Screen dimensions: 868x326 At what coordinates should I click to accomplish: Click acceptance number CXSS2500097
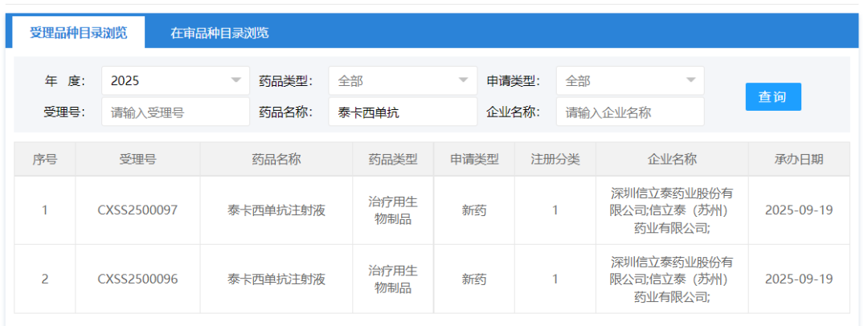[x=137, y=210]
